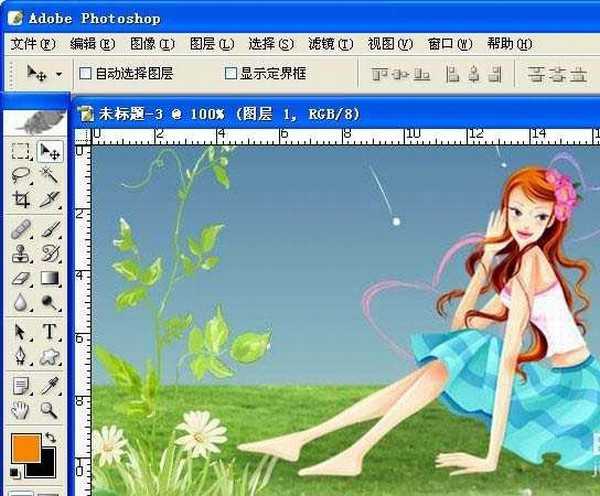Enable the 自动选择图层 checkbox

click(x=85, y=73)
